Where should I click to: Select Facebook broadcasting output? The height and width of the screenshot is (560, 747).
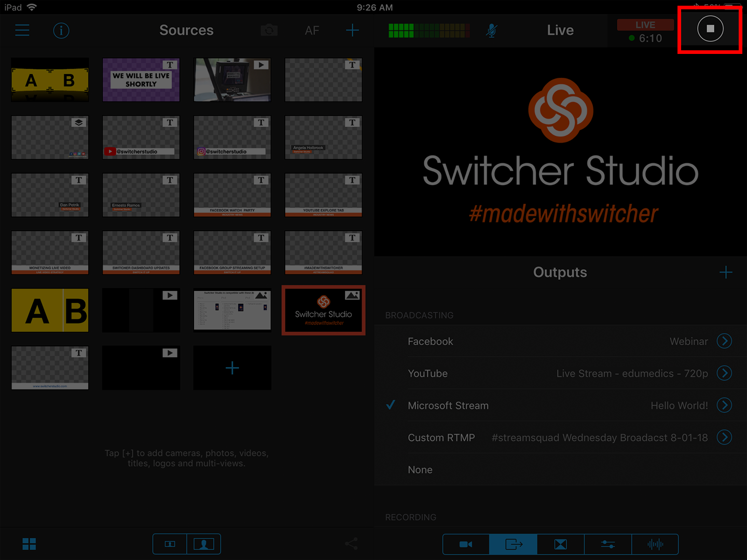coord(560,341)
